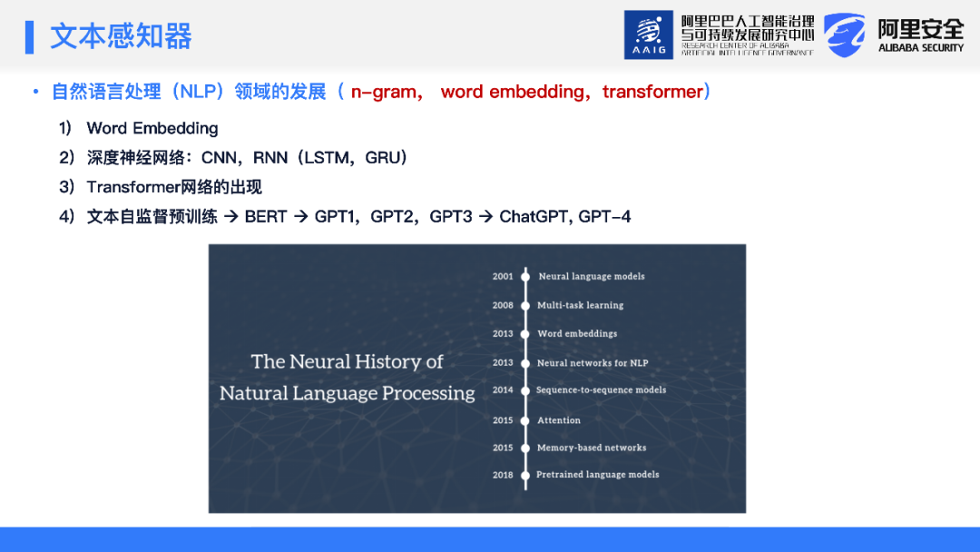Select the 2008 Multi-task learning marker
980x552 pixels.
tap(525, 306)
